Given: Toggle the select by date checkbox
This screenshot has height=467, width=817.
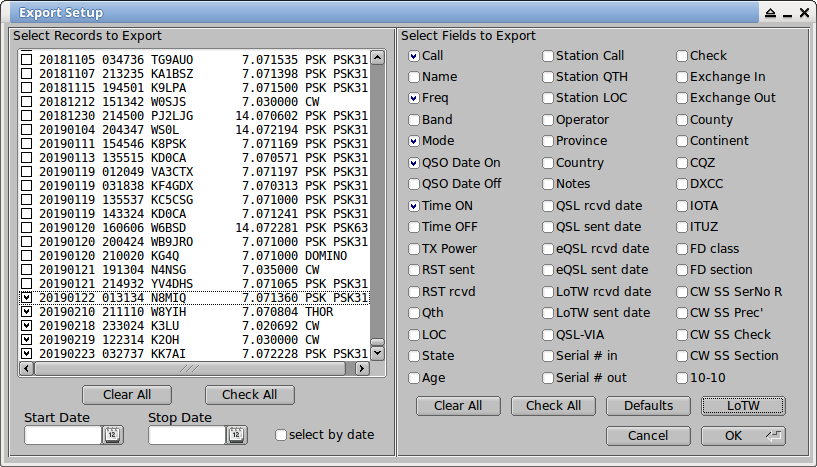Looking at the screenshot, I should [281, 435].
